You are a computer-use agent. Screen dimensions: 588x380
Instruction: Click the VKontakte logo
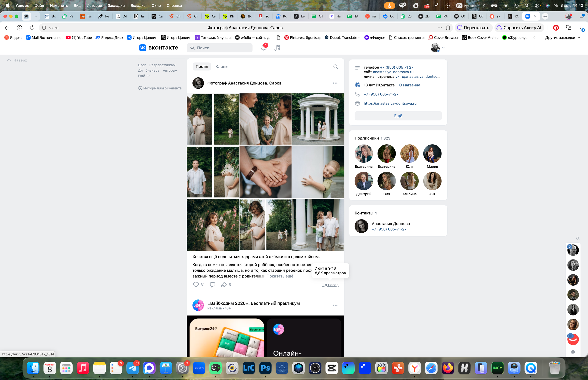158,48
